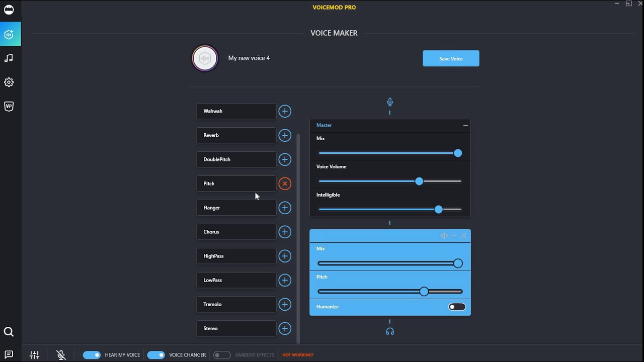Image resolution: width=644 pixels, height=362 pixels.
Task: Select the Chorus effect label
Action: pos(236,232)
